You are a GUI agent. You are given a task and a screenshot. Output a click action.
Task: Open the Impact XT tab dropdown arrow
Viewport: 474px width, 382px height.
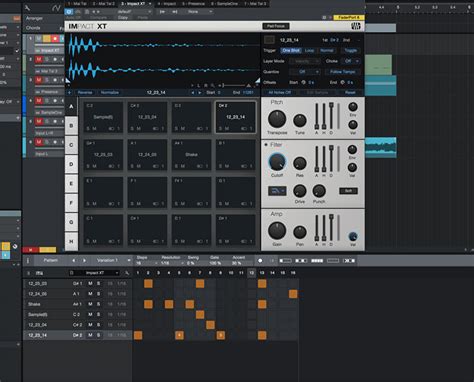(150, 4)
